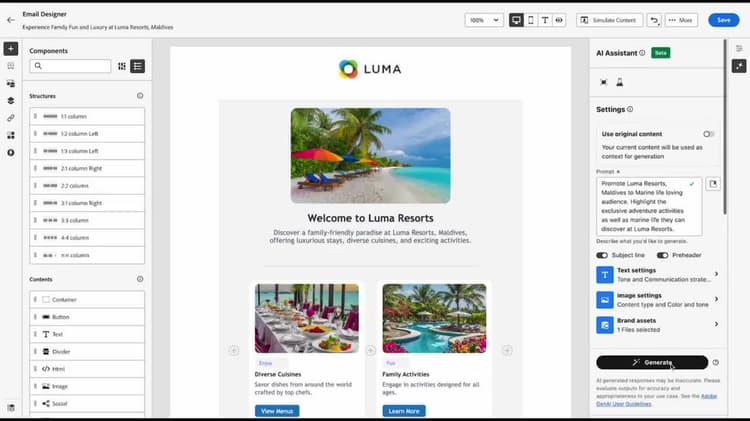Open the settings sliders icon on right rail
The width and height of the screenshot is (750, 421).
pyautogui.click(x=739, y=48)
